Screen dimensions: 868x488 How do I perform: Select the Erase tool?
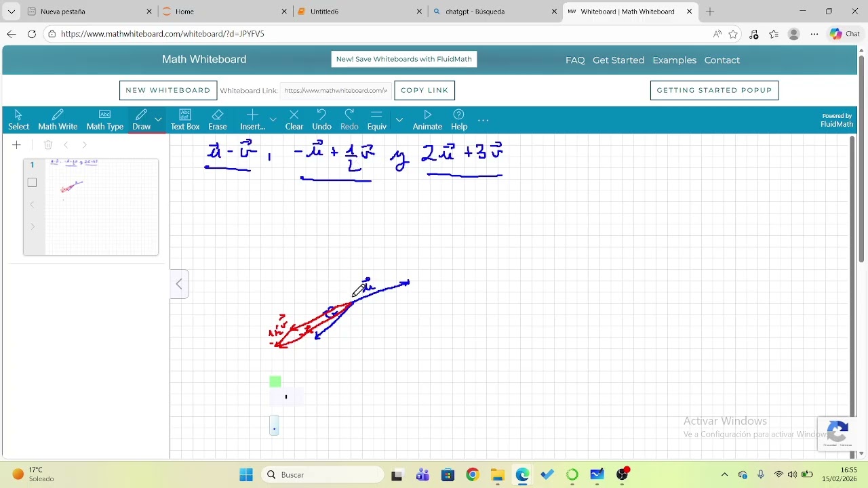(x=218, y=120)
